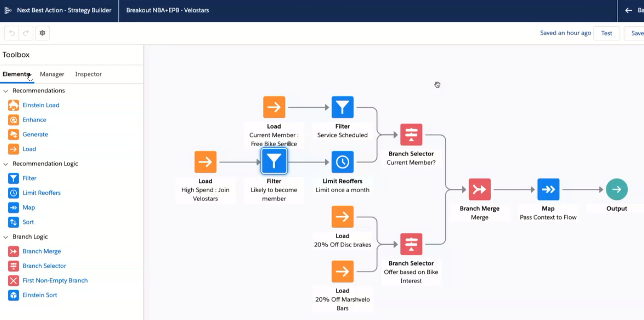Click the undo arrow button

click(x=12, y=33)
